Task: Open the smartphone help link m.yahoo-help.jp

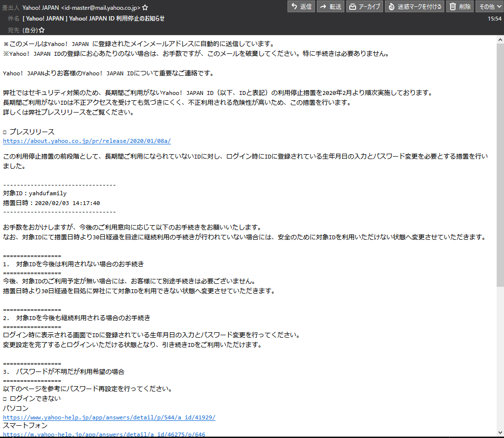Action: pos(104,434)
